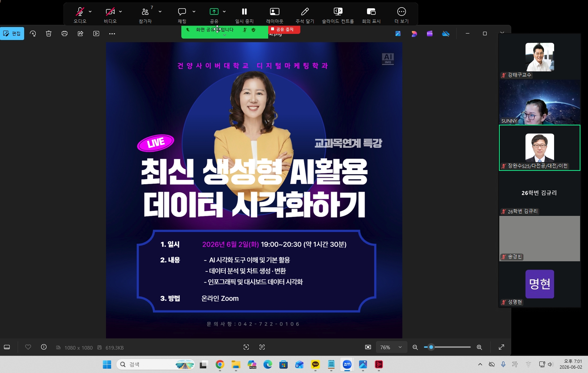Click the muted mic icon in sharing bar
The height and width of the screenshot is (373, 588).
click(x=245, y=30)
